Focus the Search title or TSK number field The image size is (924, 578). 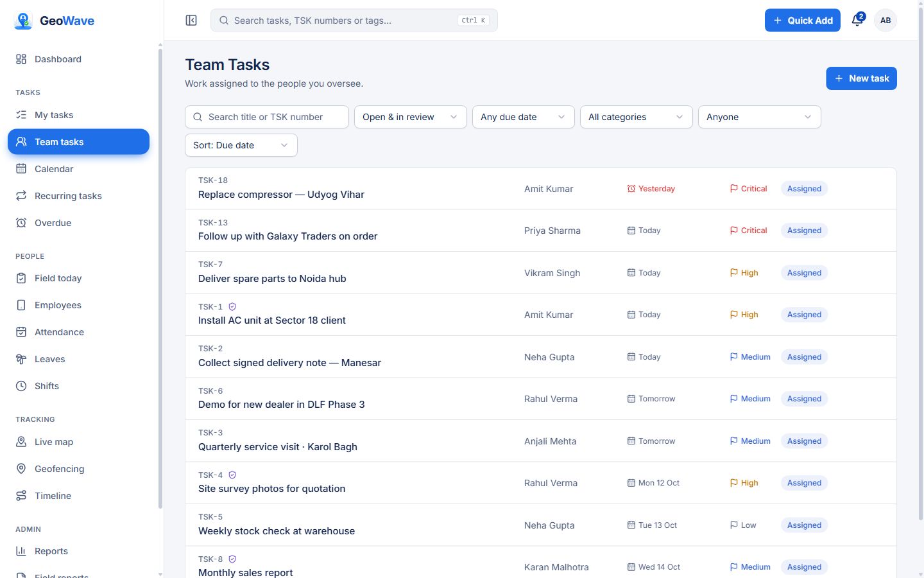coord(267,117)
